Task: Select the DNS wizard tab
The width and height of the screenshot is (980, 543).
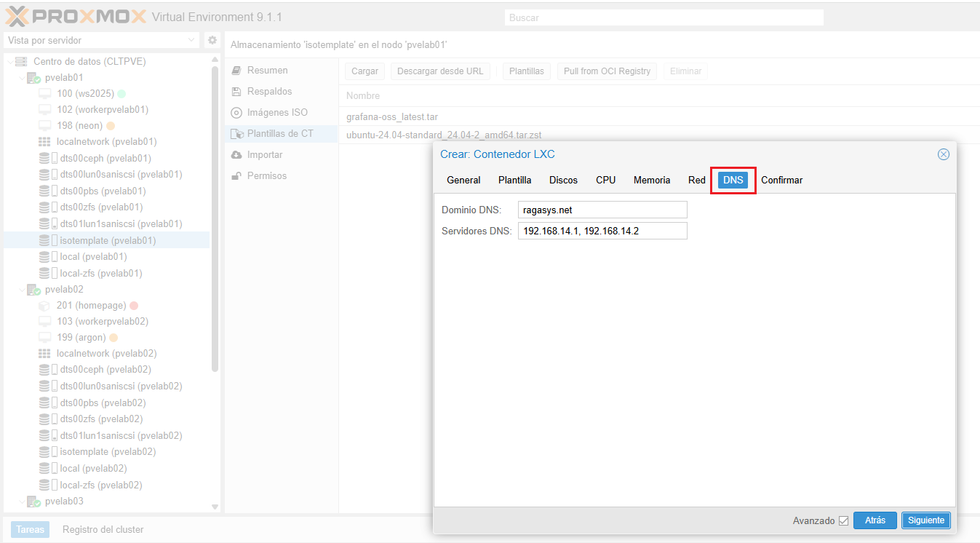Action: point(733,180)
